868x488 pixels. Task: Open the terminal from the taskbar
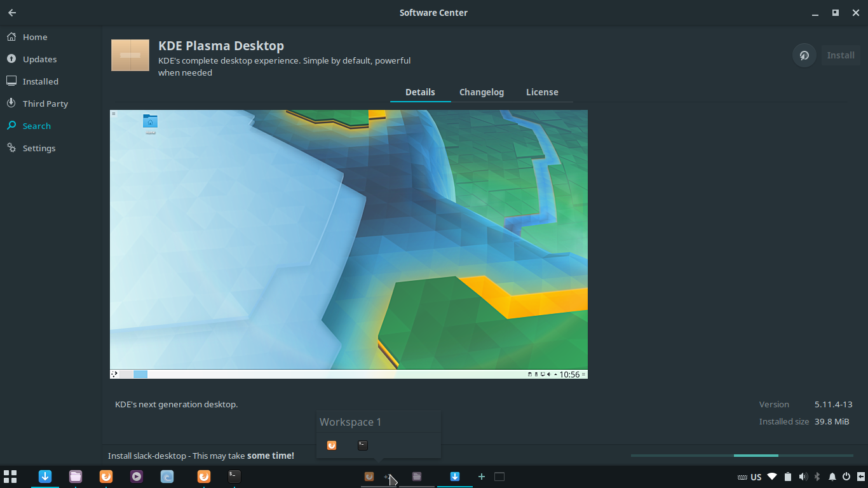click(x=234, y=477)
